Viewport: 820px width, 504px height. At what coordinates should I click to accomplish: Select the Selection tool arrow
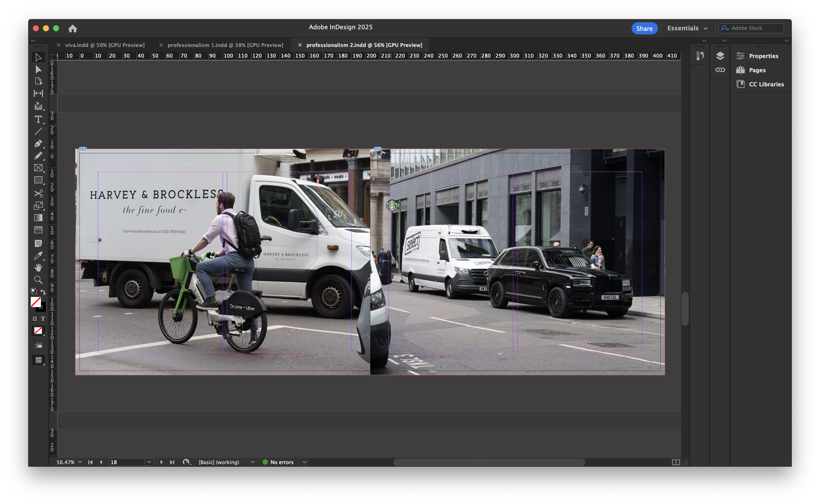coord(38,57)
